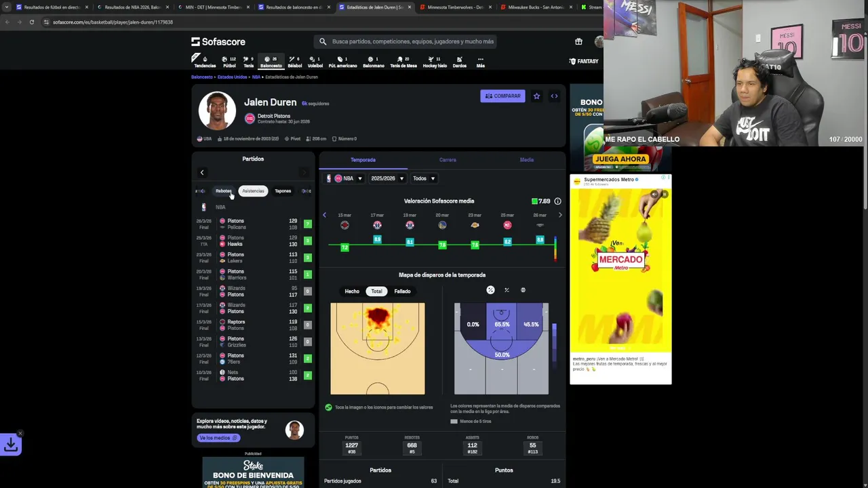868x488 pixels.
Task: Open the Tenis de Mesa sport icon
Action: pos(403,62)
